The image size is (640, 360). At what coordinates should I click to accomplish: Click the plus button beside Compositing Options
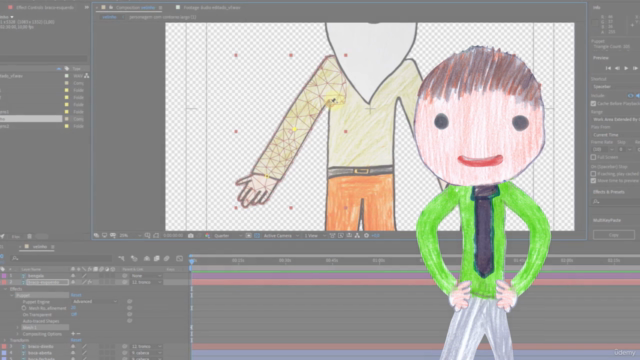73,334
